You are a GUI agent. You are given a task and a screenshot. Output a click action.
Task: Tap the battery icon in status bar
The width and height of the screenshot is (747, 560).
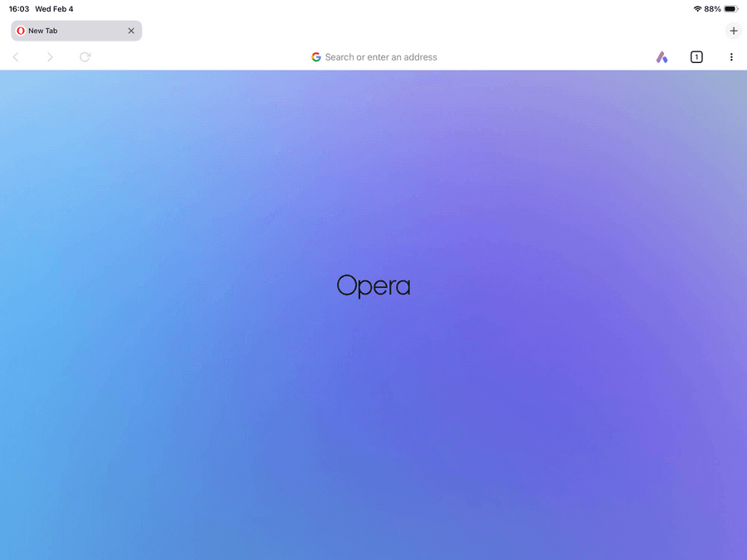click(x=730, y=9)
